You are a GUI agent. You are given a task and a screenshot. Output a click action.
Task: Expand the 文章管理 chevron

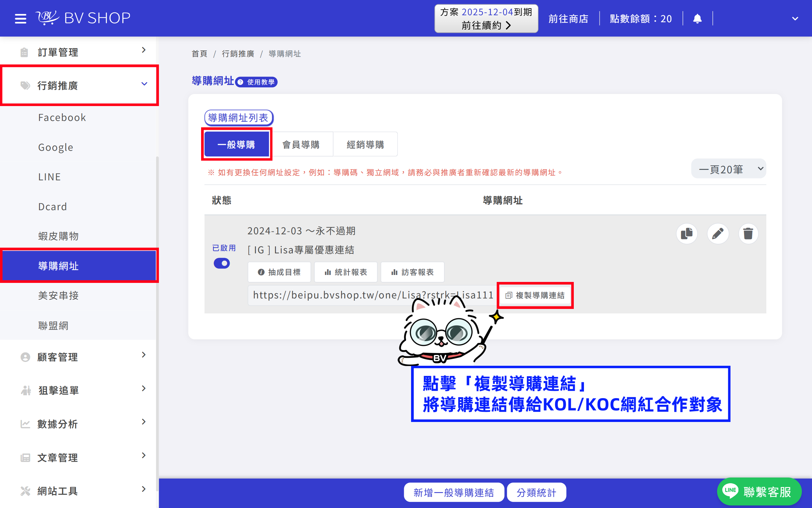click(144, 455)
